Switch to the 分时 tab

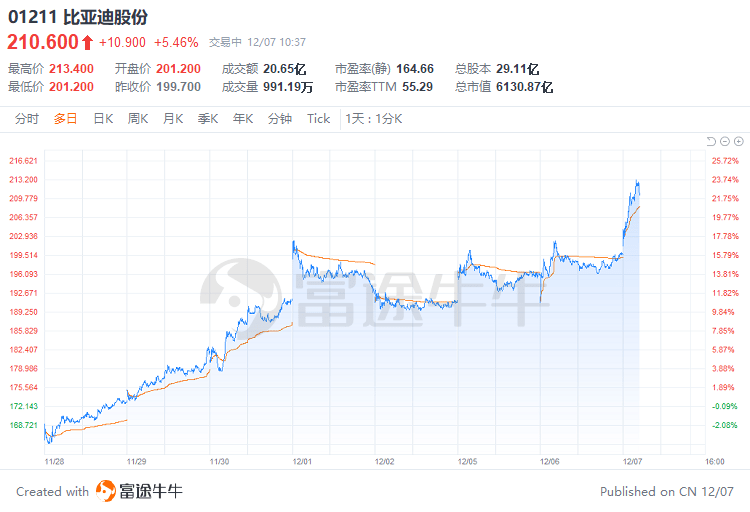26,119
